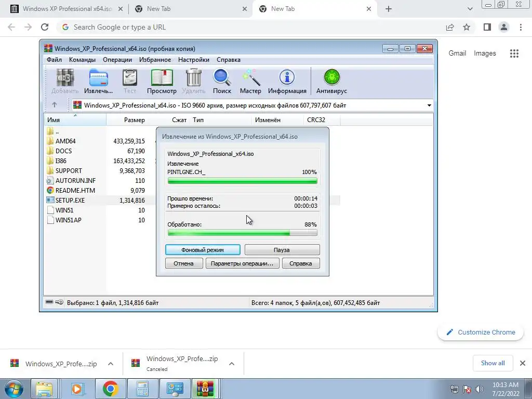Open WinRAR from the taskbar
Screen dimensions: 532x399
[205, 389]
